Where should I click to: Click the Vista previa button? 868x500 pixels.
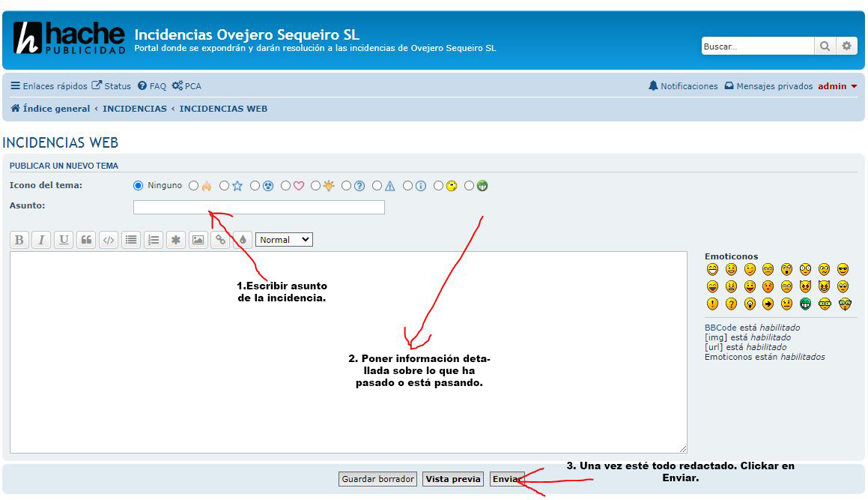(x=453, y=479)
